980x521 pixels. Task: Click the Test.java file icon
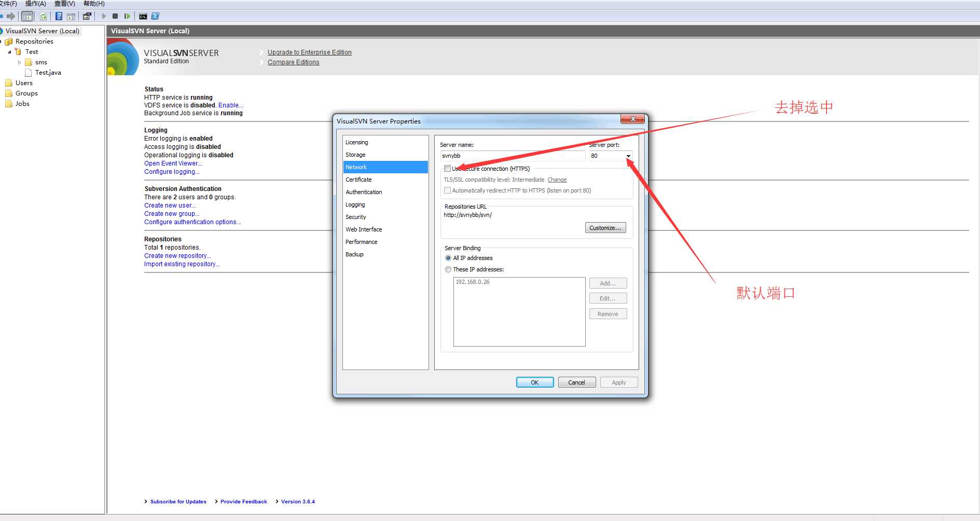(x=29, y=73)
